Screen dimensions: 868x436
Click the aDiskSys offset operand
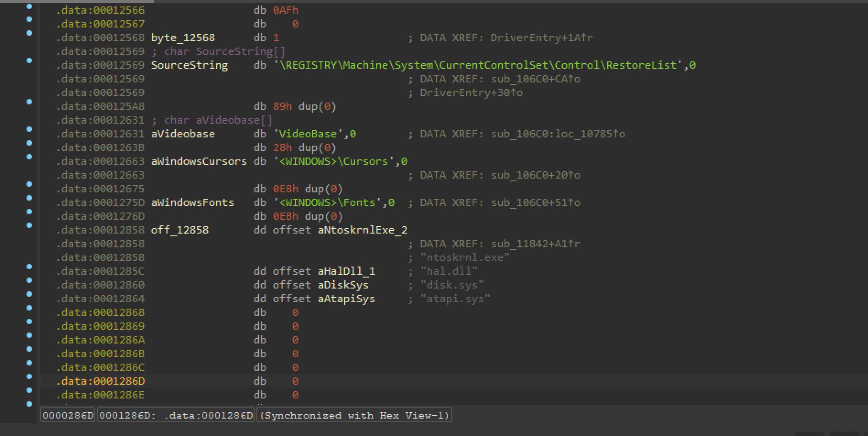point(343,285)
